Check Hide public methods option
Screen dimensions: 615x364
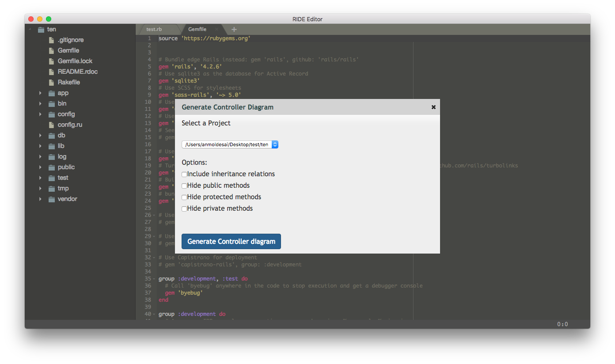[184, 186]
